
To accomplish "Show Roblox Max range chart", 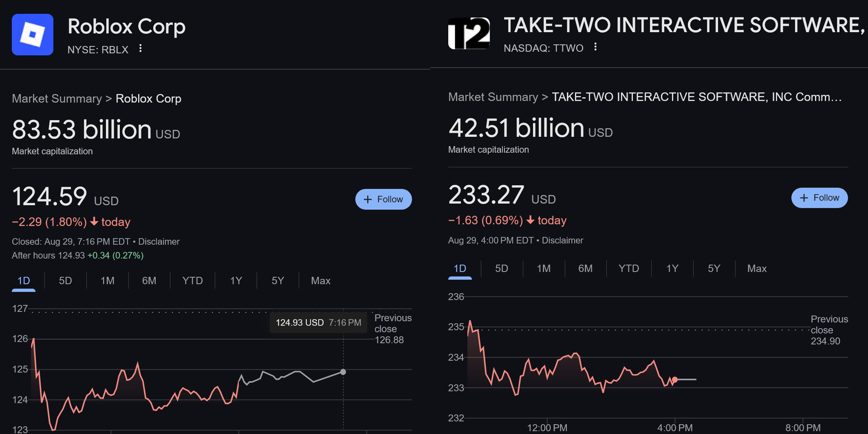I will (x=321, y=281).
